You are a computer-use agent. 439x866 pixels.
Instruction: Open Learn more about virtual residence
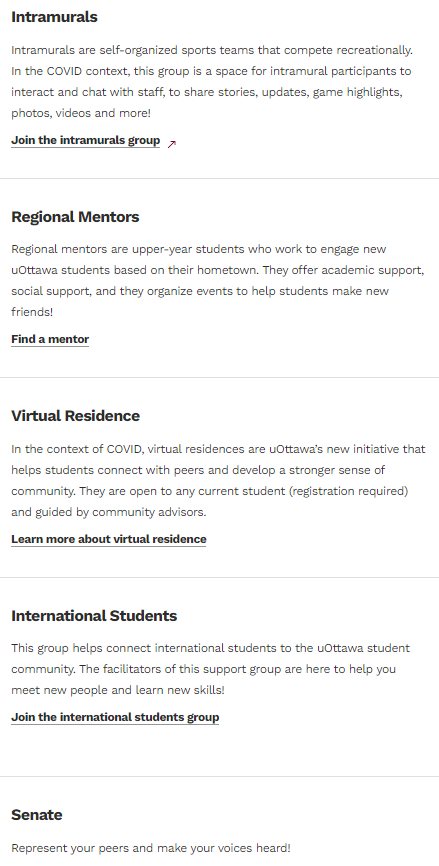pyautogui.click(x=109, y=539)
